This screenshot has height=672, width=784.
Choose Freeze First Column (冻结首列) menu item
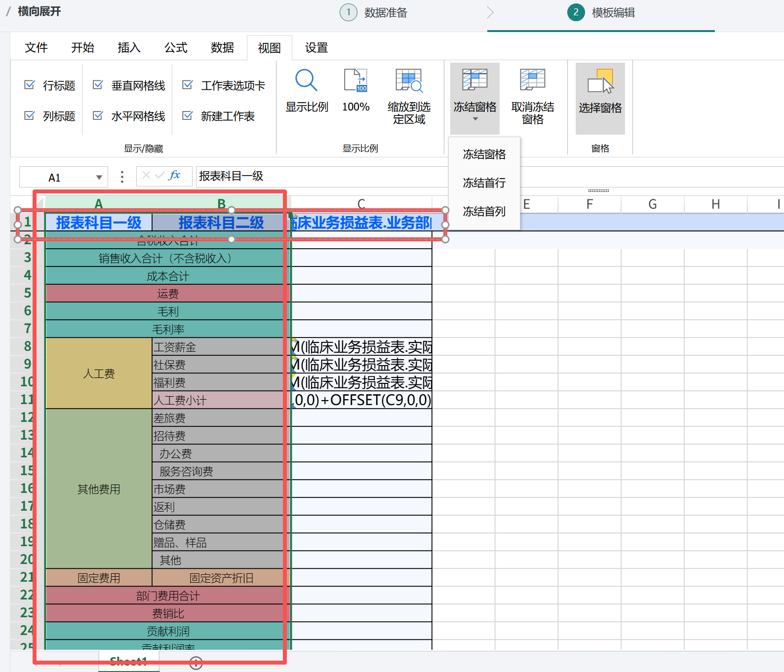coord(484,212)
